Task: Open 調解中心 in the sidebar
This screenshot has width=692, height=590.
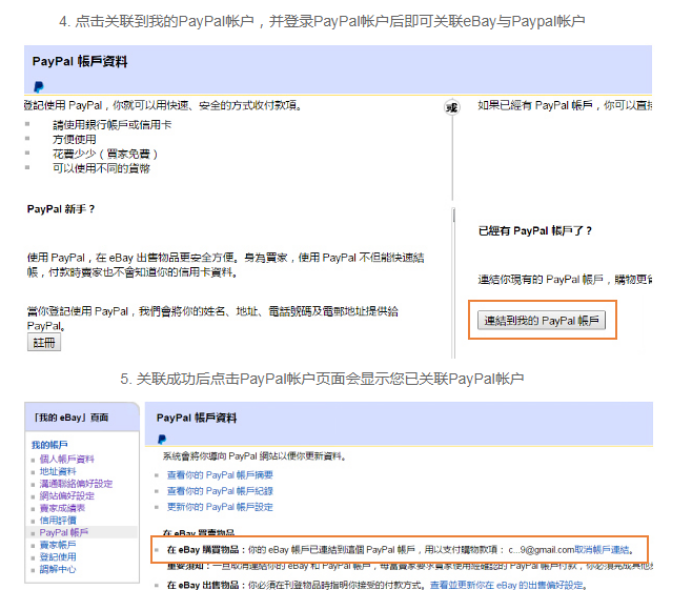Action: 58,569
